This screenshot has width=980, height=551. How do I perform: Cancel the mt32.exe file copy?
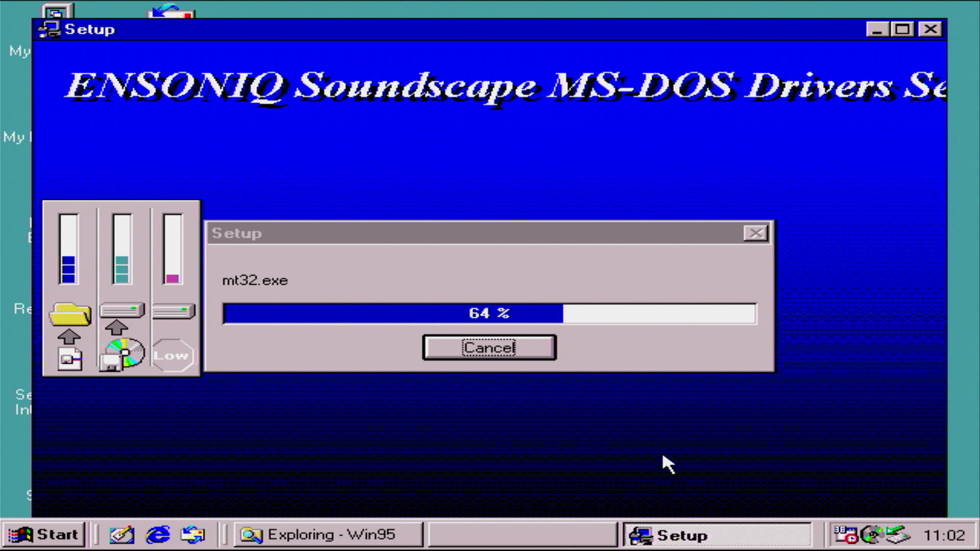(x=489, y=347)
